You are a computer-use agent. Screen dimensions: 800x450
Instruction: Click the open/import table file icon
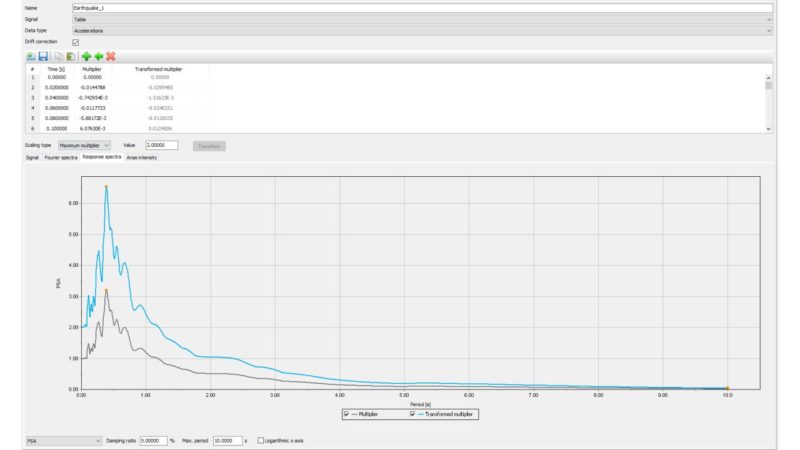[x=30, y=56]
